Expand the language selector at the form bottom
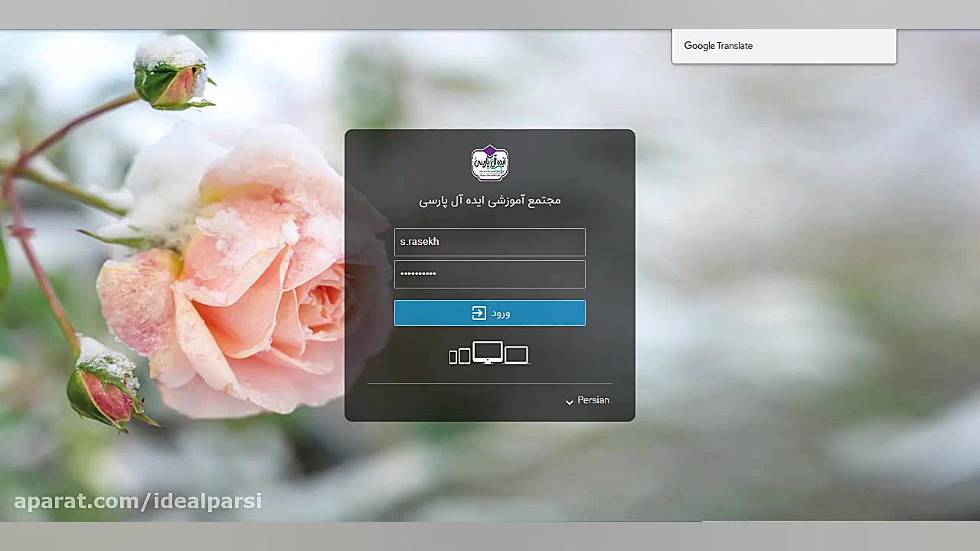This screenshot has height=551, width=980. pyautogui.click(x=586, y=400)
